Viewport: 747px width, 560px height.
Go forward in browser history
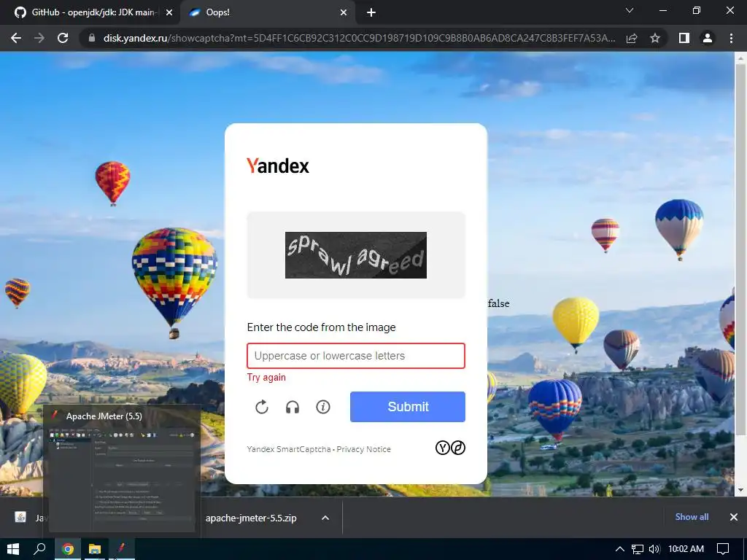39,38
